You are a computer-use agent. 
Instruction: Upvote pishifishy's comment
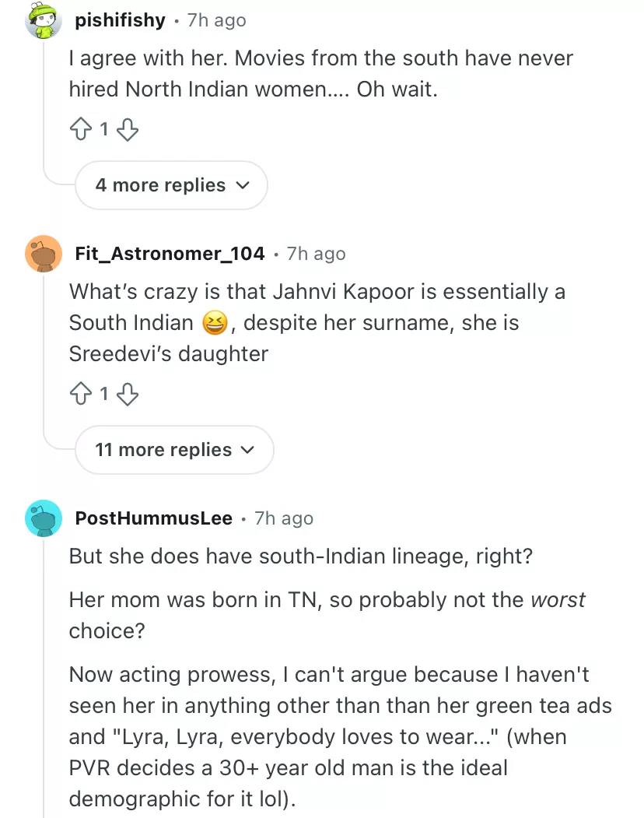(80, 130)
